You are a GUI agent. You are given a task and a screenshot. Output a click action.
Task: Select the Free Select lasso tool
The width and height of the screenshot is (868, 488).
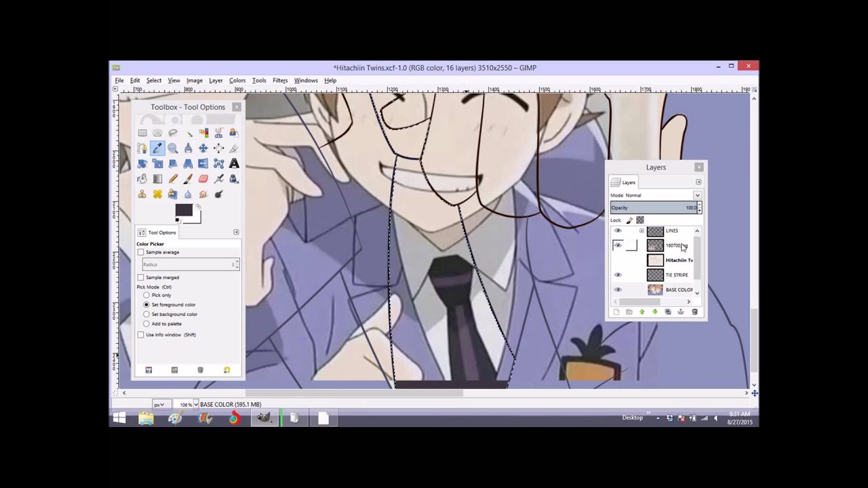173,133
